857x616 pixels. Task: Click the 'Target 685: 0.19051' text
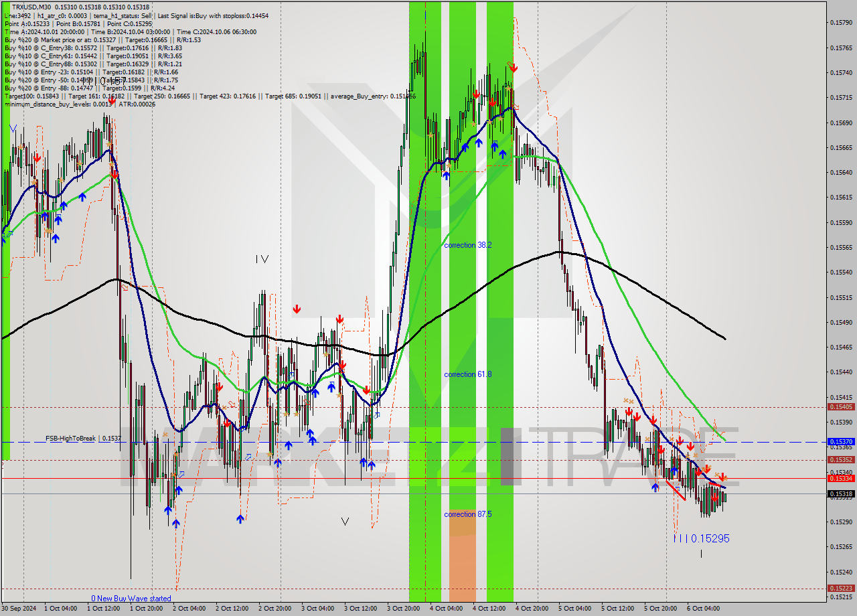294,96
